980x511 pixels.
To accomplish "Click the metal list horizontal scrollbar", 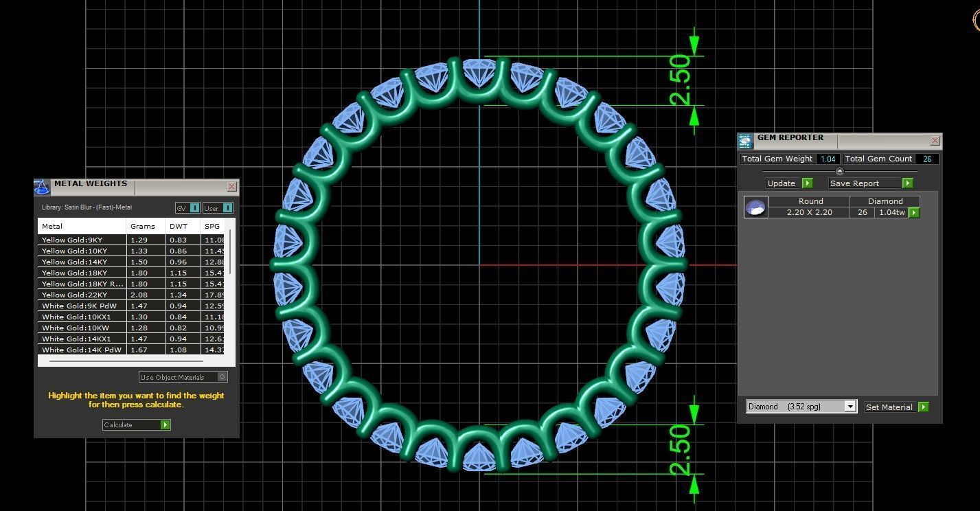I will tap(126, 360).
